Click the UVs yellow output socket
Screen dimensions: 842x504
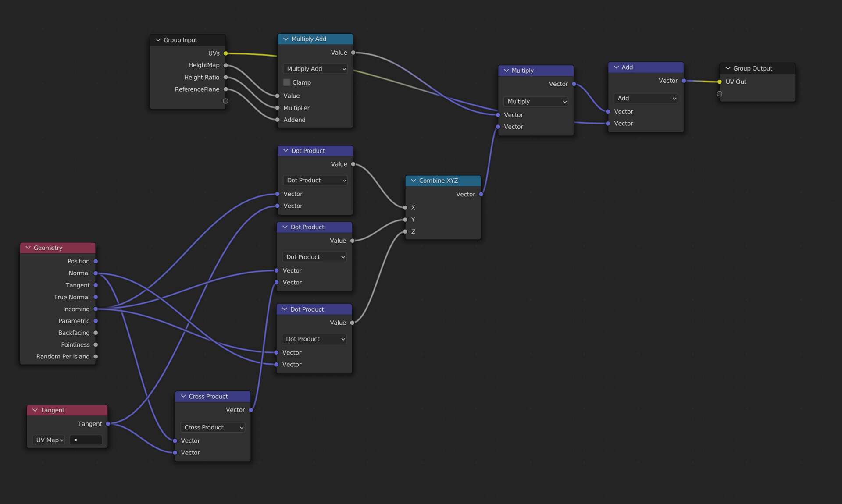(x=226, y=53)
